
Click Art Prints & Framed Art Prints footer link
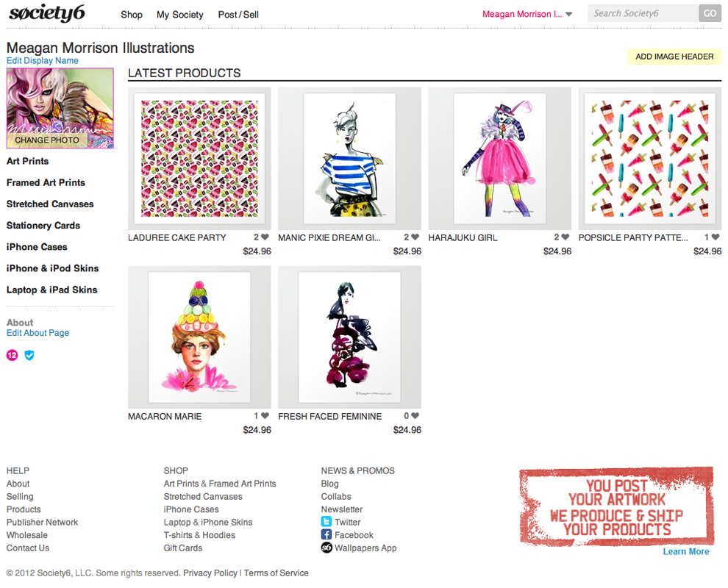[220, 484]
